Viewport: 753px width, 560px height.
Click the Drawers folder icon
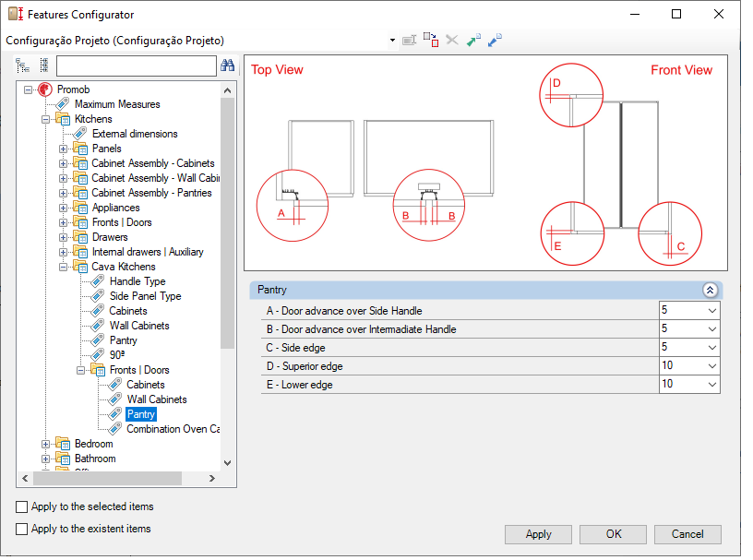80,237
